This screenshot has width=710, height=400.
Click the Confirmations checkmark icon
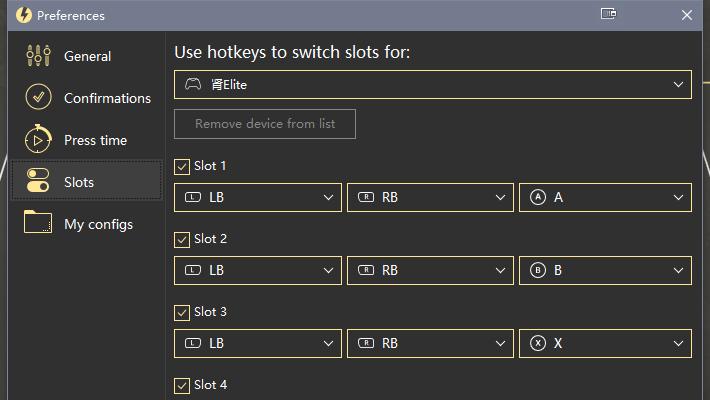click(38, 97)
